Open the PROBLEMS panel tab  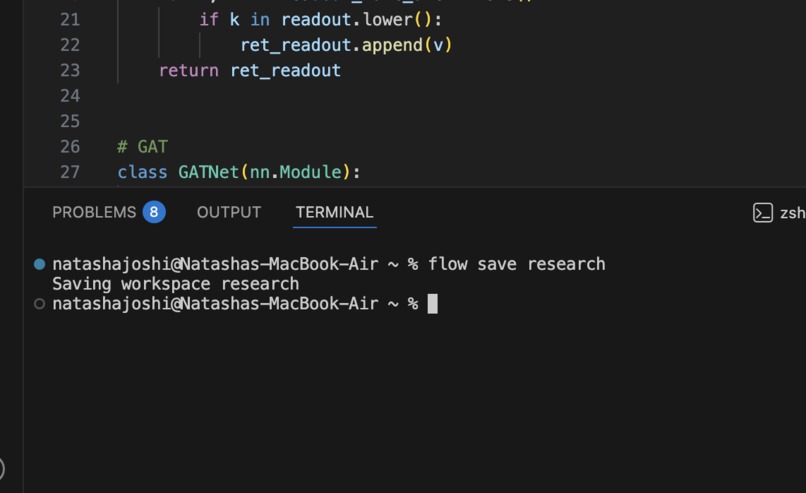(x=94, y=212)
